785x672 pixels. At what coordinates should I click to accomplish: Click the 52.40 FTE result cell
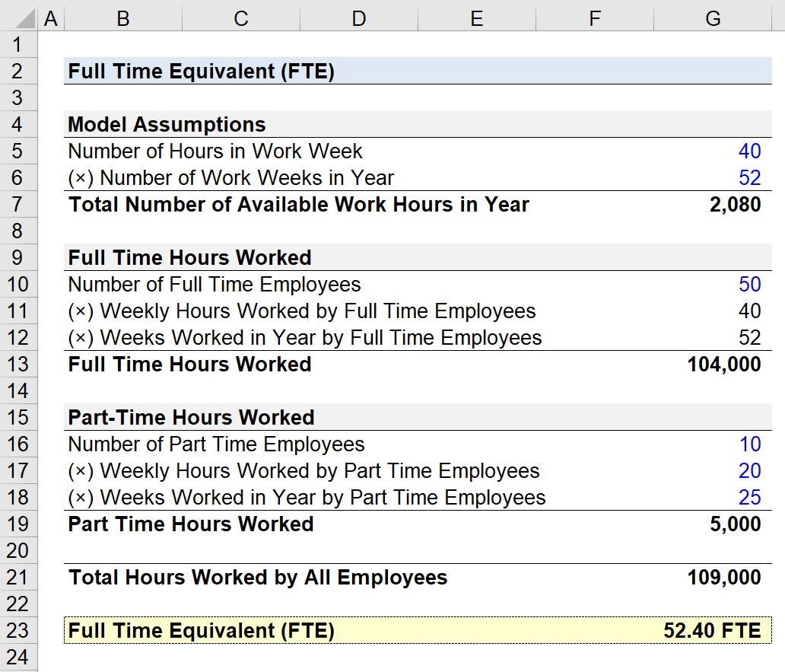[x=713, y=630]
